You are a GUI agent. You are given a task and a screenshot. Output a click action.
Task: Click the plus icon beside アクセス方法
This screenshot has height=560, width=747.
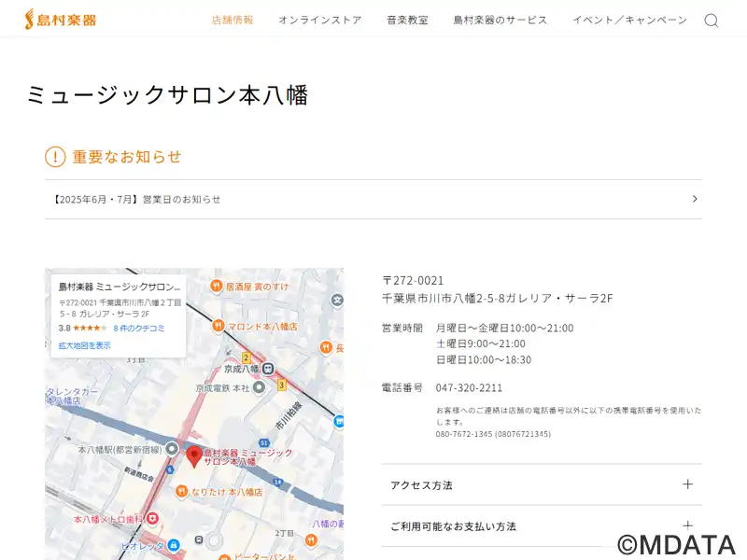coord(687,484)
